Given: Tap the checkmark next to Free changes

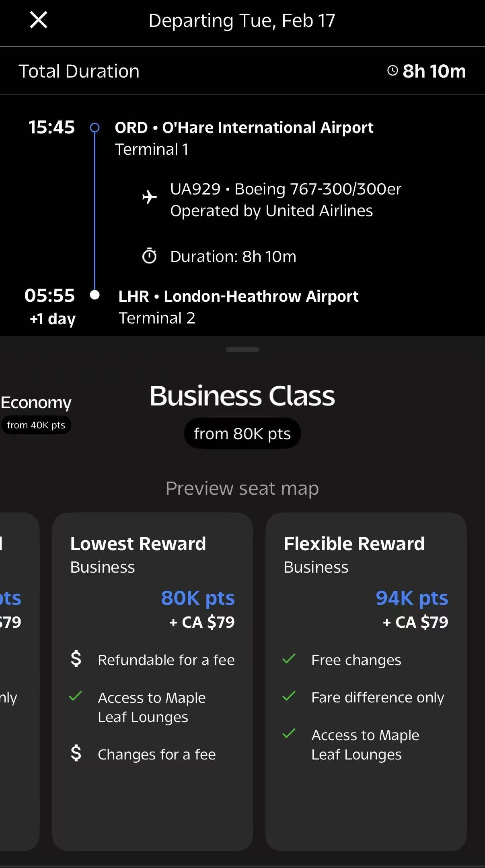Looking at the screenshot, I should (x=289, y=659).
